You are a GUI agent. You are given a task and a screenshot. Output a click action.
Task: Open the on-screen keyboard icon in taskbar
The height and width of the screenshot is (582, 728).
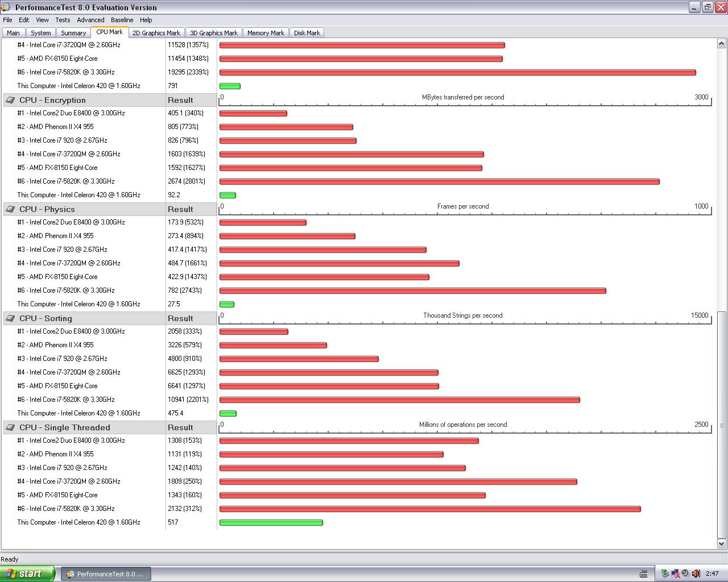pos(643,573)
